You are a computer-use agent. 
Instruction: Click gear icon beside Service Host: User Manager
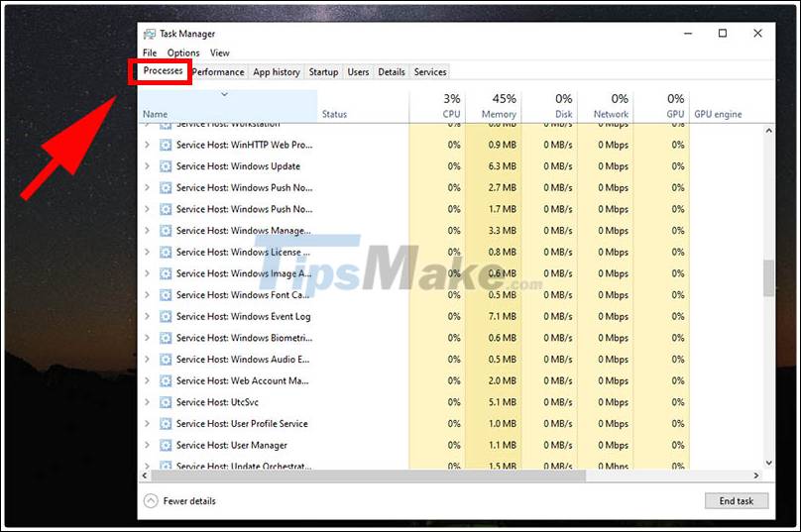(166, 445)
